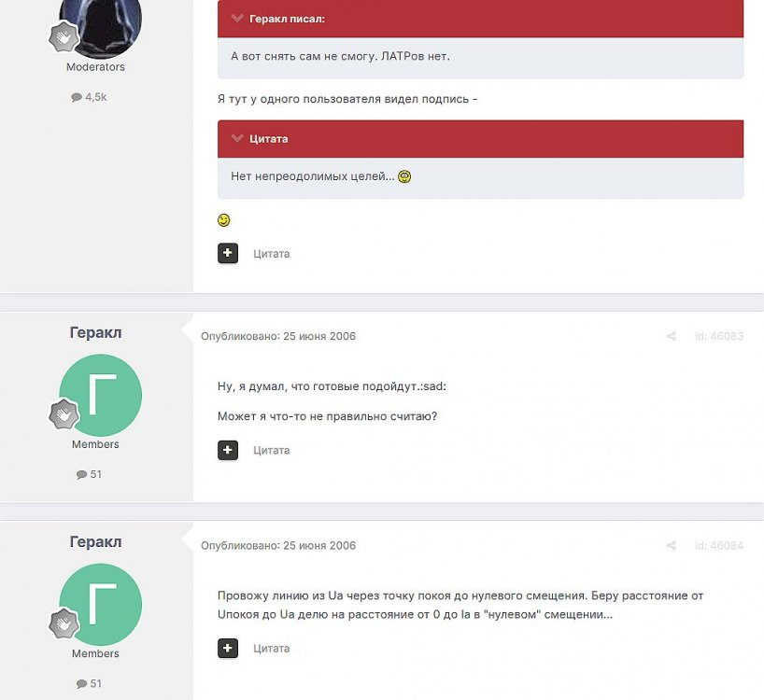Image resolution: width=764 pixels, height=700 pixels.
Task: Click the multiquote plus icon in moderator's post
Action: (228, 253)
